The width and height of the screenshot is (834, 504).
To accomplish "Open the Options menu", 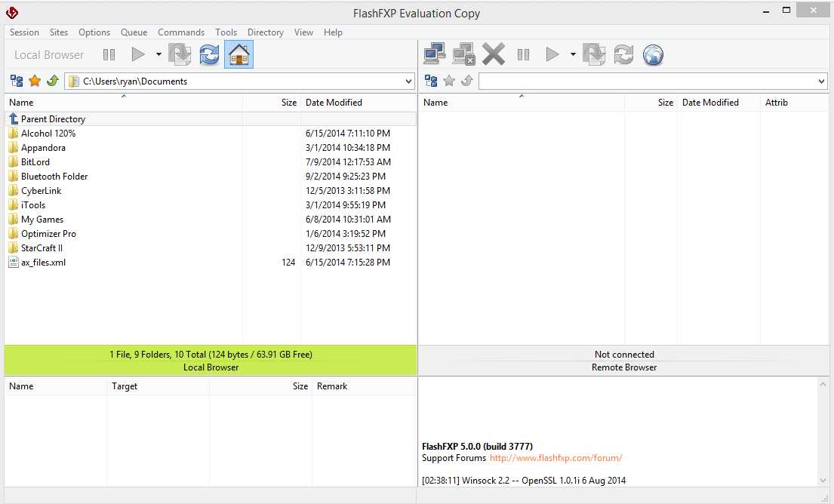I will pyautogui.click(x=94, y=32).
